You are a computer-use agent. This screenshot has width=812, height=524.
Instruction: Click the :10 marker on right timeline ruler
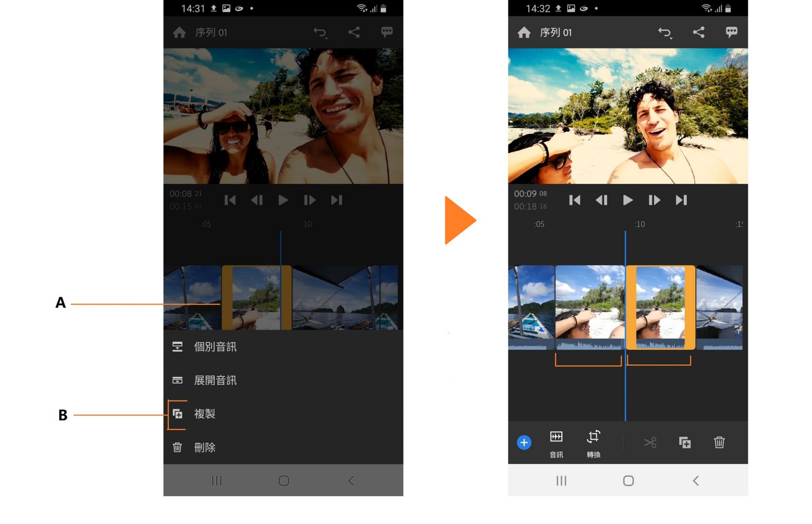tap(639, 224)
